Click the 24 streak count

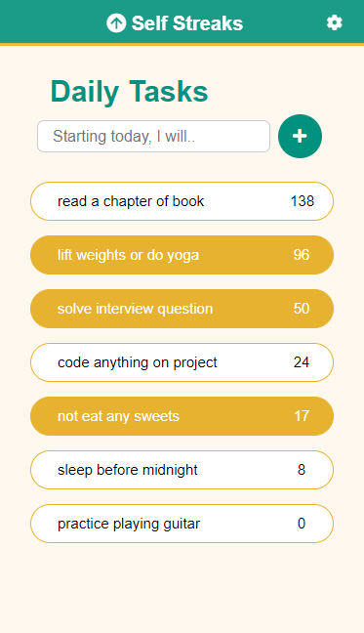click(x=302, y=362)
